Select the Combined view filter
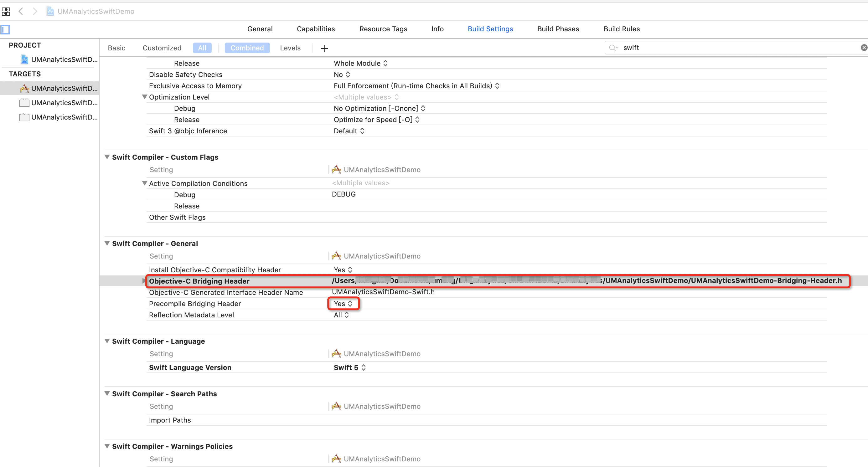The width and height of the screenshot is (868, 467). pyautogui.click(x=247, y=48)
